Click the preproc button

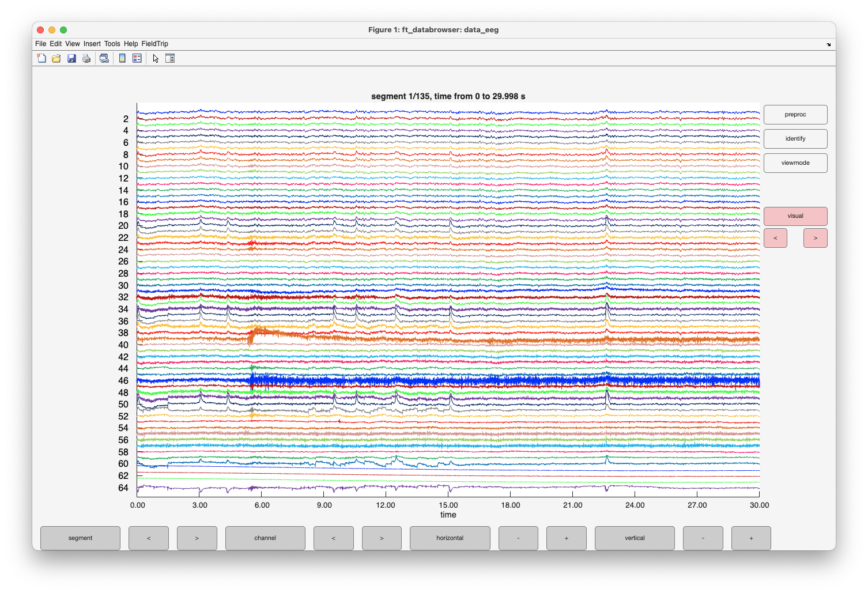[795, 115]
